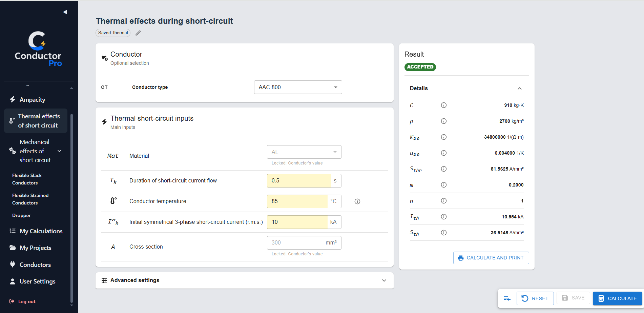Open the Conductors page
The width and height of the screenshot is (644, 313).
pyautogui.click(x=36, y=265)
